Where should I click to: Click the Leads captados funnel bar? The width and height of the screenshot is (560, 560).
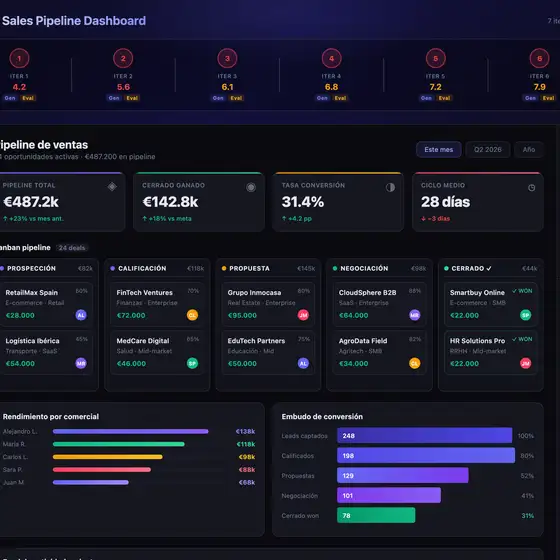pyautogui.click(x=425, y=435)
